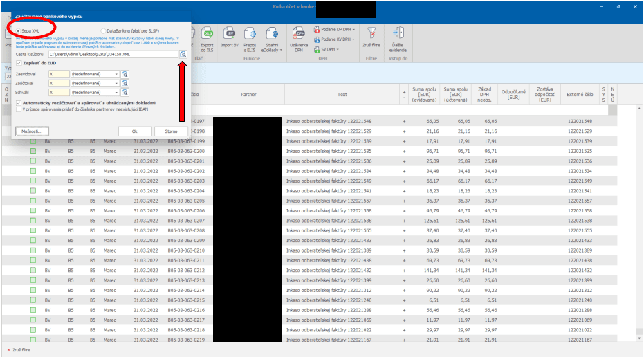Click lookup icon next to Schválil
644x357 pixels.
click(x=125, y=93)
